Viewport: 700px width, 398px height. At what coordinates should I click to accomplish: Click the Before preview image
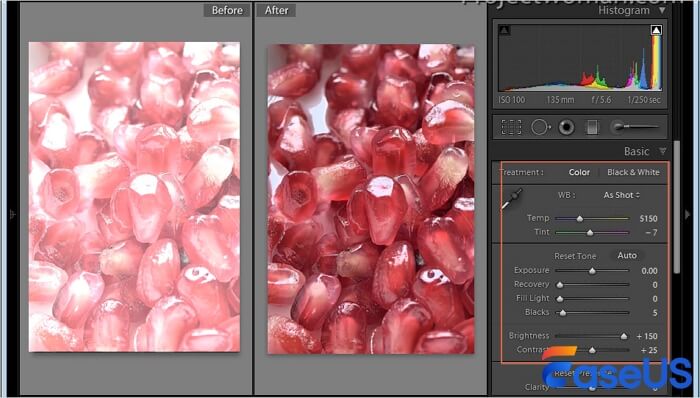(134, 197)
